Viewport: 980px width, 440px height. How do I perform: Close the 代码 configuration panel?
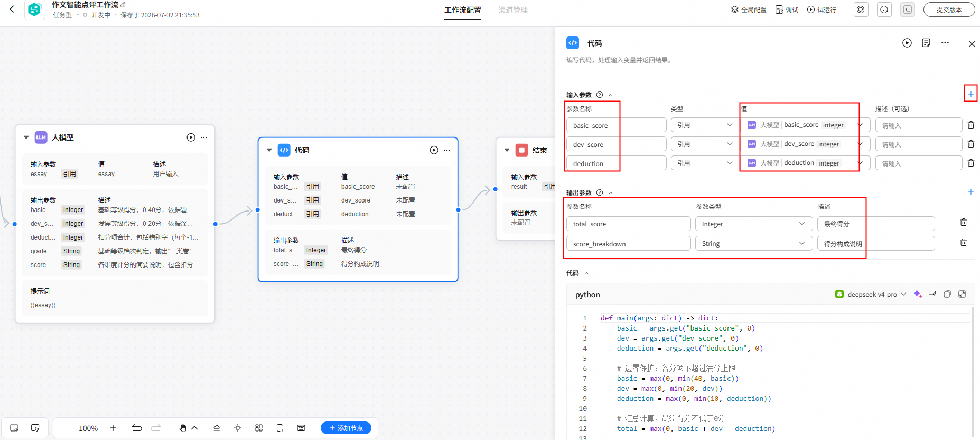972,44
